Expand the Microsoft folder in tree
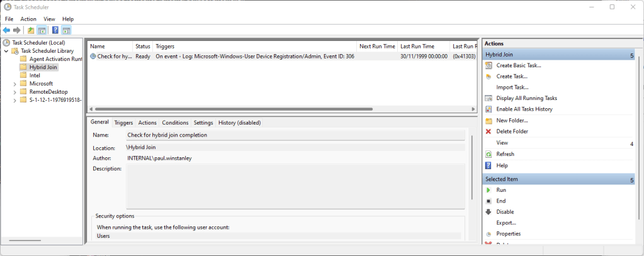This screenshot has width=644, height=256. pos(14,84)
